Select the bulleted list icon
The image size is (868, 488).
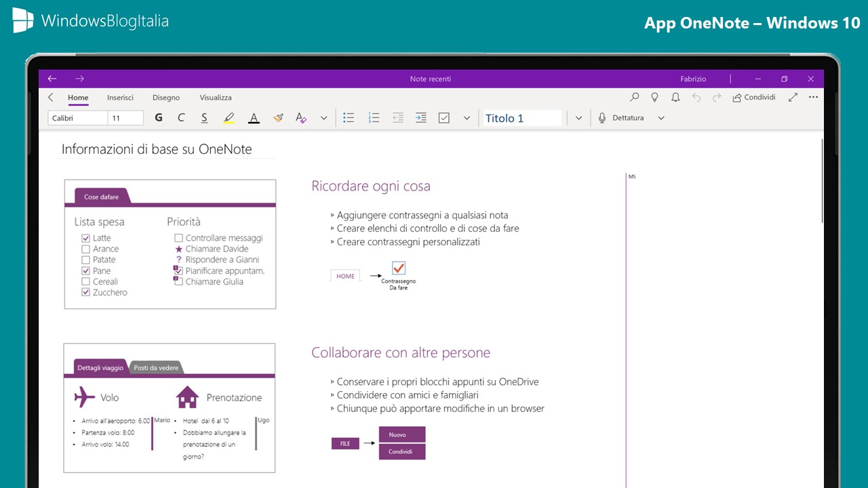click(x=349, y=118)
